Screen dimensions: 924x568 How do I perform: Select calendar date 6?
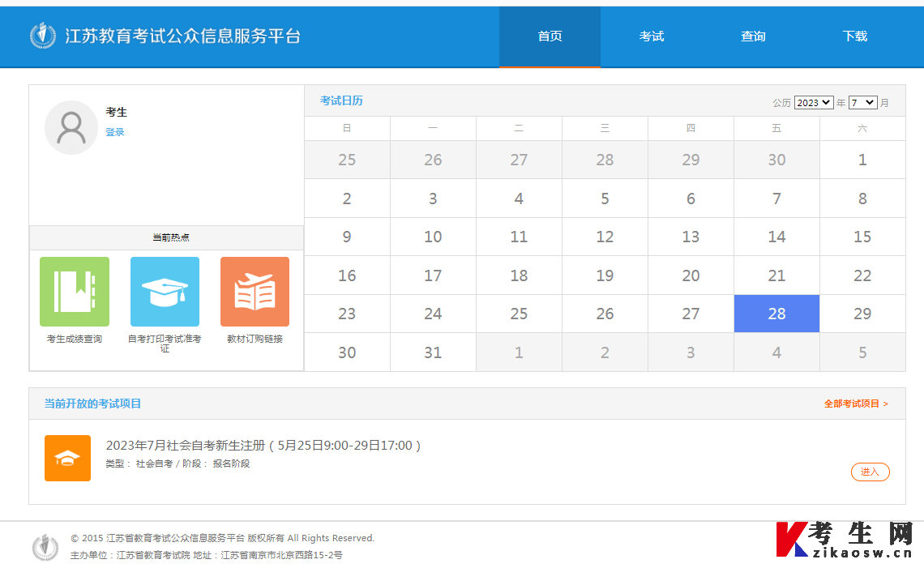(x=691, y=199)
